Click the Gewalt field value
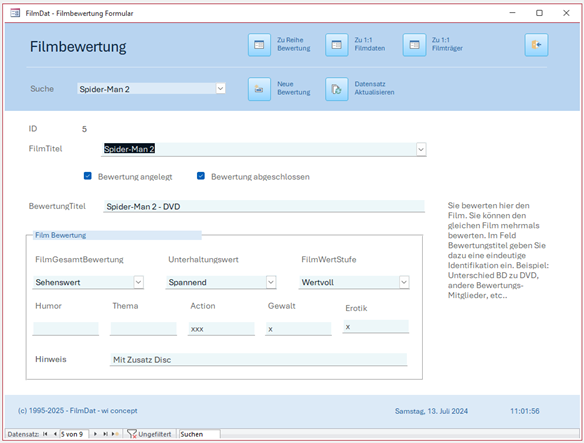584x443 pixels. tap(298, 329)
